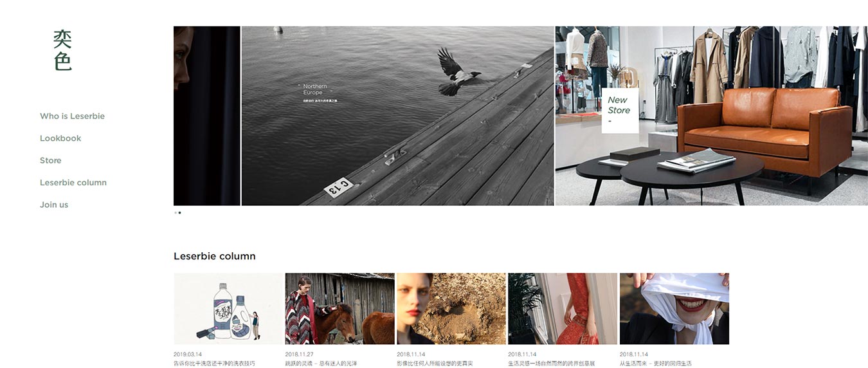Open the laundry detergent illustration article

tap(228, 309)
